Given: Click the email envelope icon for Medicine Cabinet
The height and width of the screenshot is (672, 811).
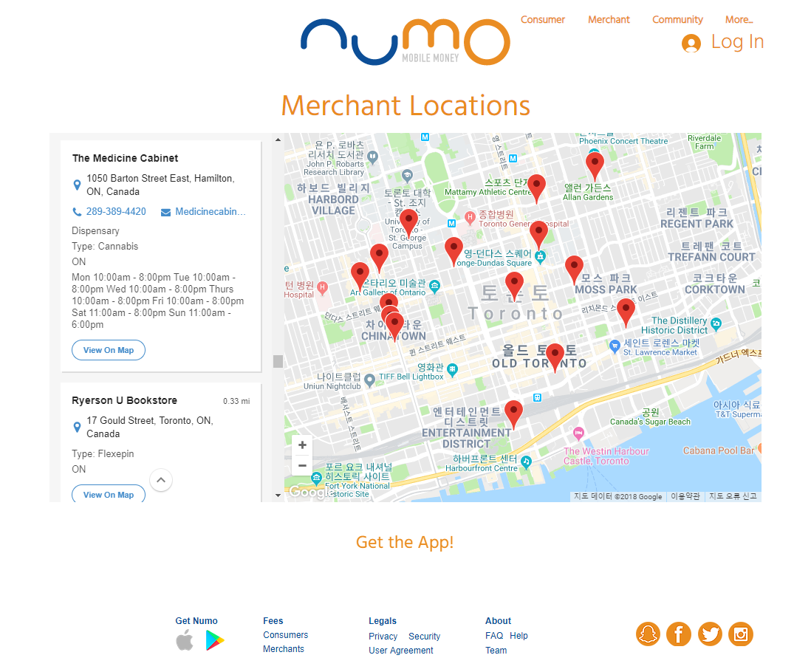Looking at the screenshot, I should [x=165, y=213].
